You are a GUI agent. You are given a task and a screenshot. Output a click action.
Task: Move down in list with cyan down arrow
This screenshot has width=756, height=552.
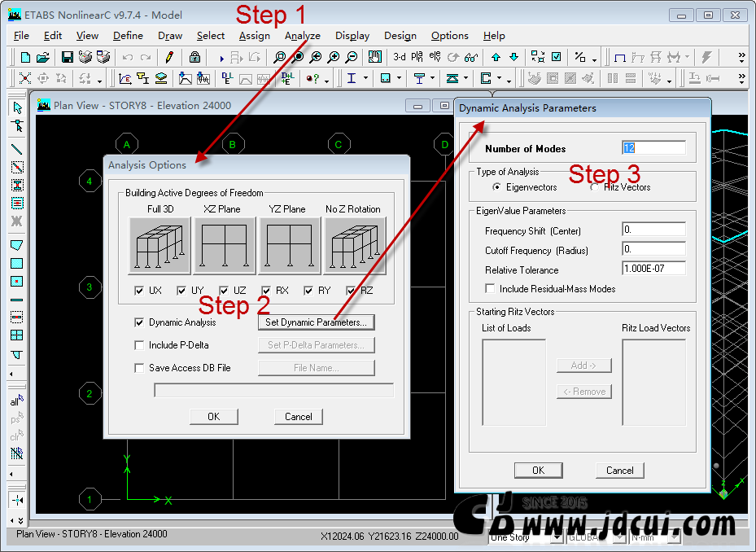514,58
